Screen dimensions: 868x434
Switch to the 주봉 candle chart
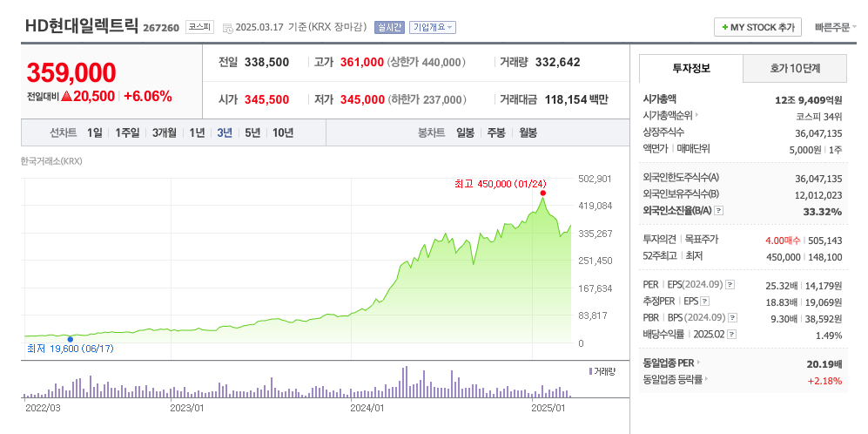496,133
